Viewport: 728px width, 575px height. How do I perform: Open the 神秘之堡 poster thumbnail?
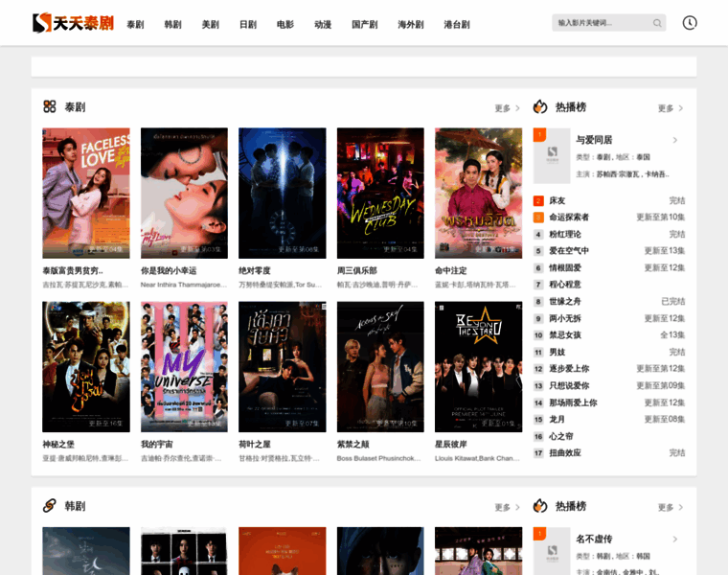(x=86, y=367)
